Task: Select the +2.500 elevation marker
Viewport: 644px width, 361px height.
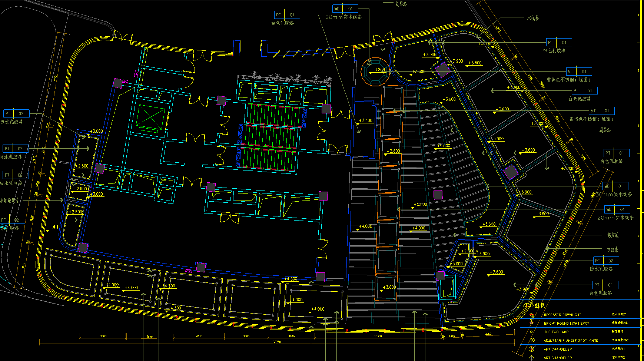Action: (76, 212)
